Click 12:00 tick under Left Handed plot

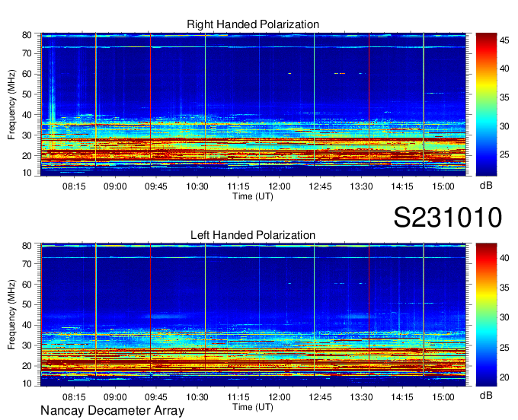(x=279, y=397)
